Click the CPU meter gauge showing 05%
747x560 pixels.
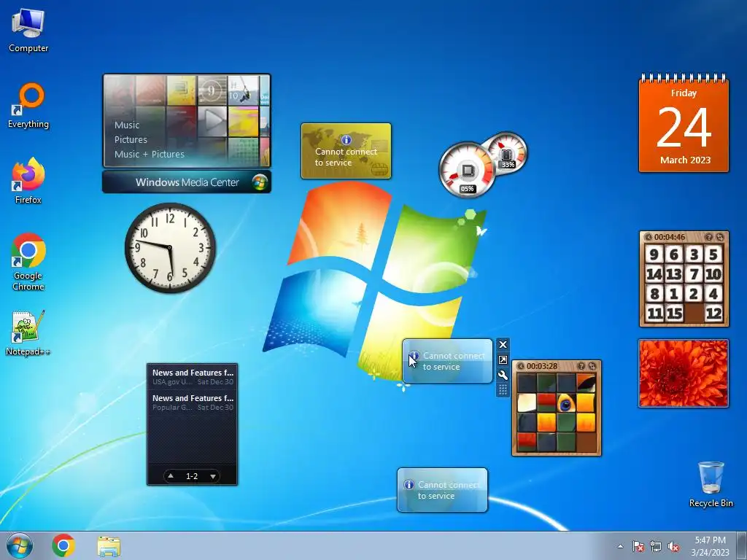467,170
